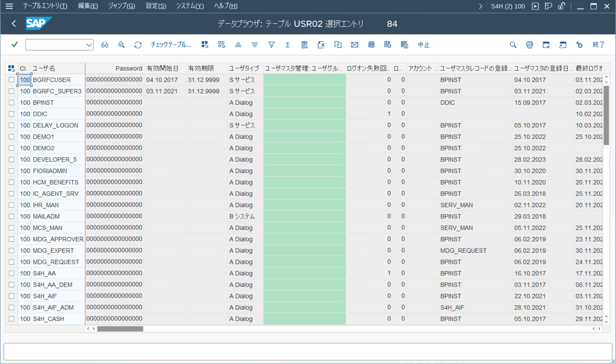Check the box beside BGRFCUSER entry
The image size is (616, 364).
(11, 80)
